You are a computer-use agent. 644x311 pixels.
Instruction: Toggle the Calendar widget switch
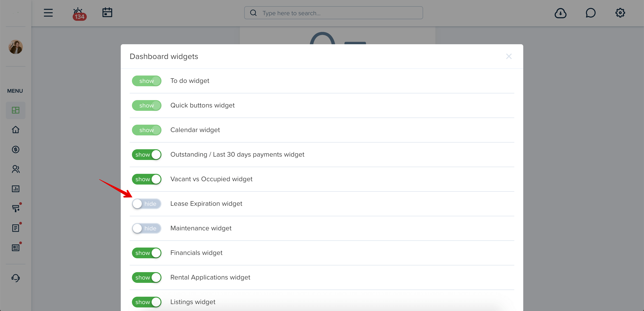(x=146, y=130)
